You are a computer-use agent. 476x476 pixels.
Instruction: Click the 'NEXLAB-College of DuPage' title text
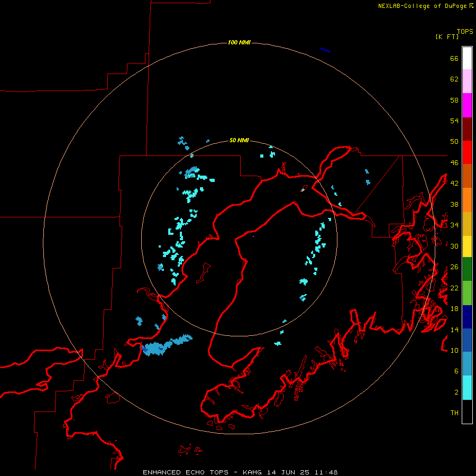(x=422, y=6)
